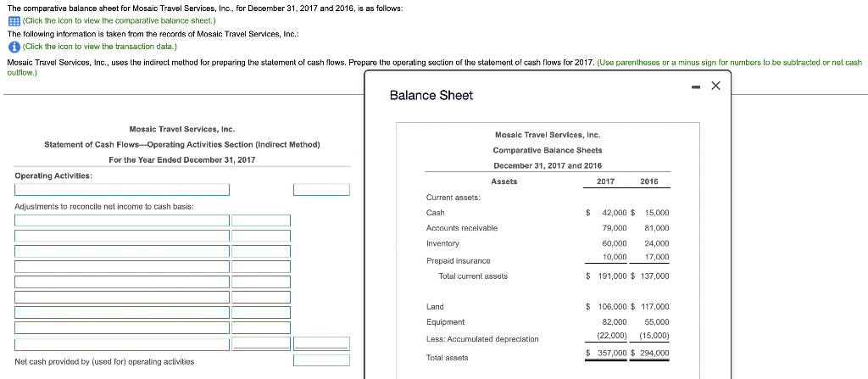Click the total assets 2017 value 357,000

612,353
